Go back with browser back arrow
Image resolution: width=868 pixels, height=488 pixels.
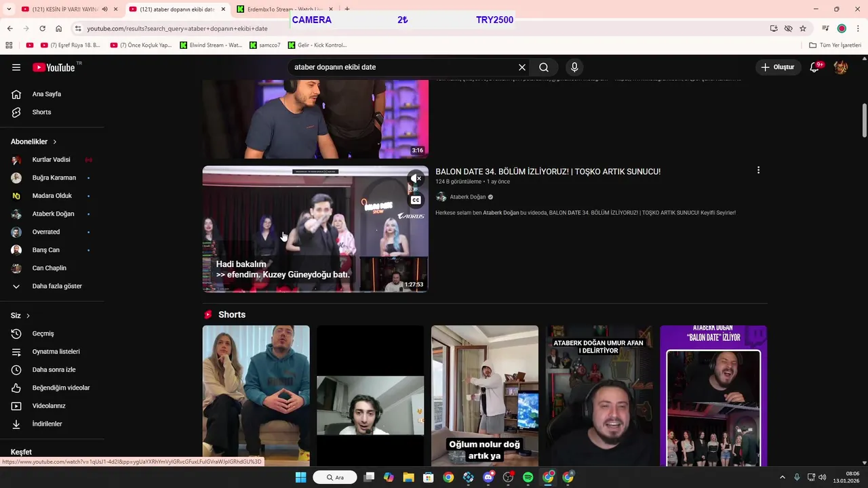point(9,28)
